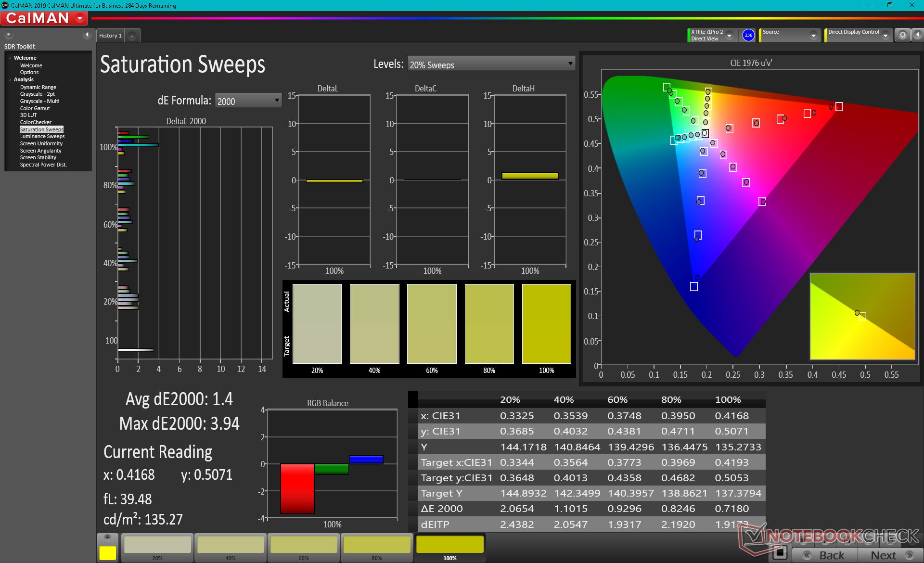Expand X-Rite i1Pro 2 meter dropdown
924x563 pixels.
[x=729, y=36]
